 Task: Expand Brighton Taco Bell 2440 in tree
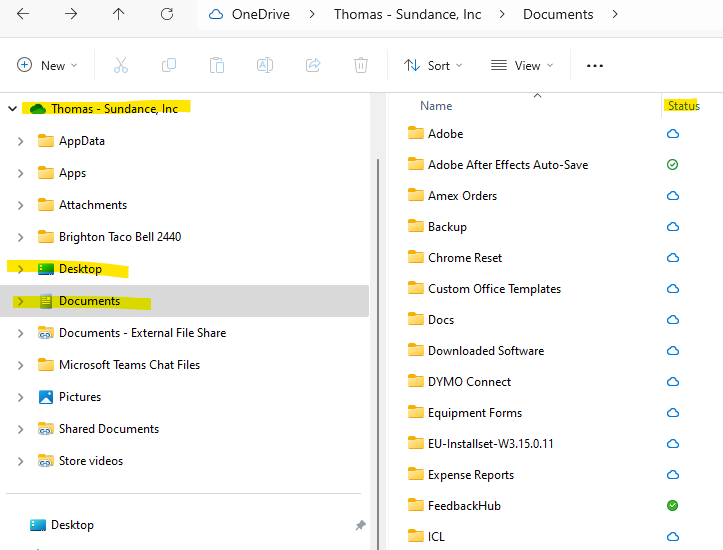20,237
